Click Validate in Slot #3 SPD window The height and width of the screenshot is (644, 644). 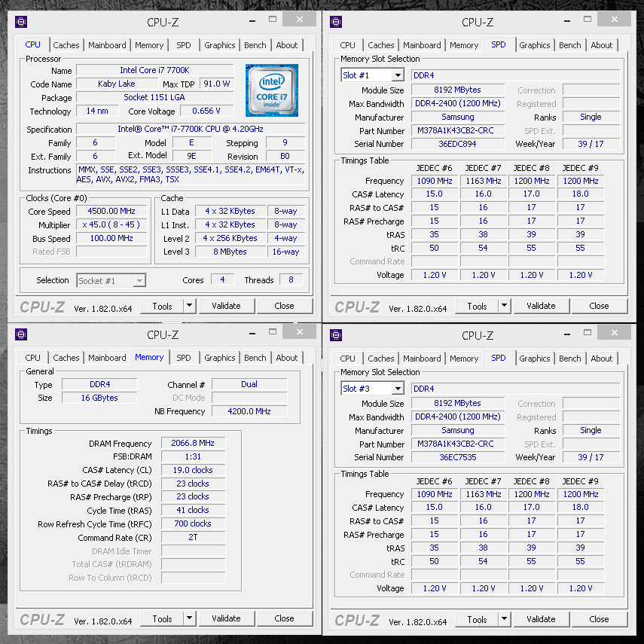pyautogui.click(x=541, y=619)
